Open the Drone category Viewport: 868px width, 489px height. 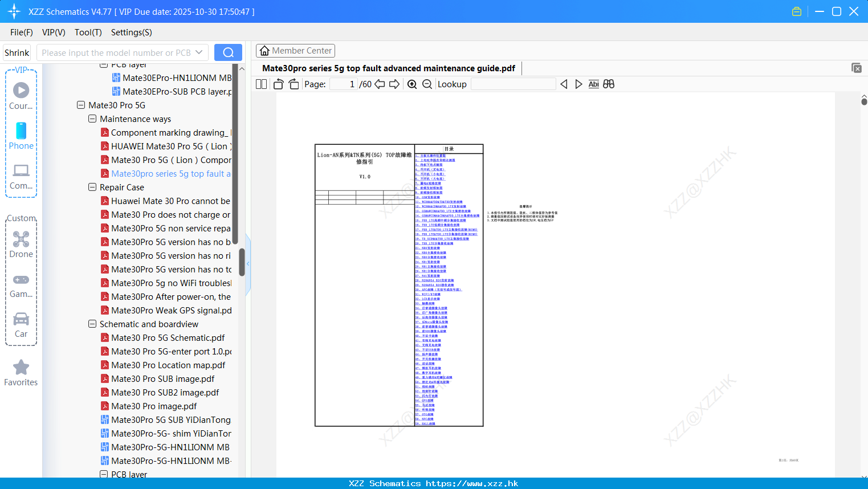coord(21,244)
